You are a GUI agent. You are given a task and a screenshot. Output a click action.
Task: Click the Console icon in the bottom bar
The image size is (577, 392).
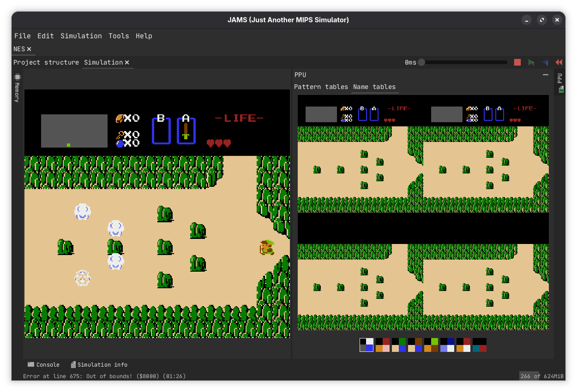pos(30,364)
